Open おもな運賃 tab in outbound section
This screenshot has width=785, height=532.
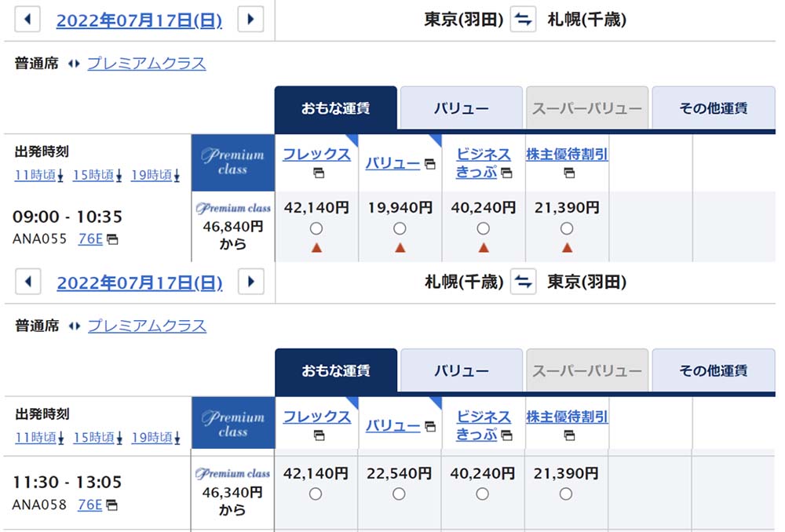[335, 108]
